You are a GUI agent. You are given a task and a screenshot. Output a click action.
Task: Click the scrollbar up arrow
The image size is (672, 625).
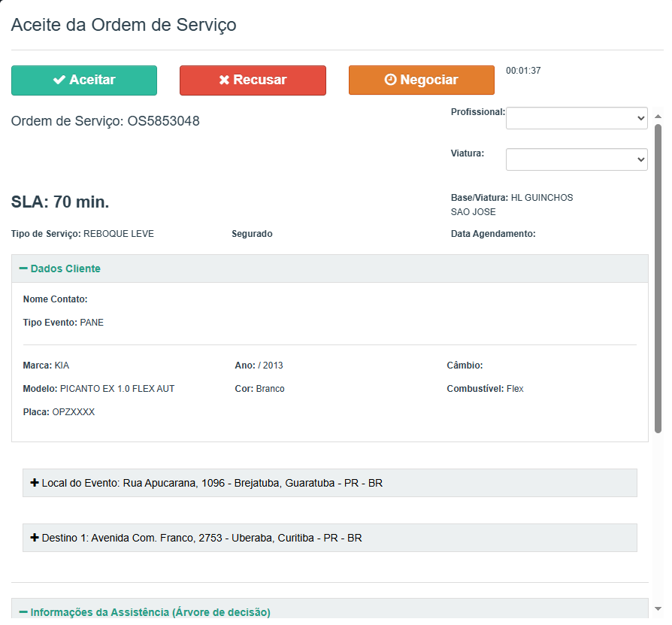(x=658, y=117)
